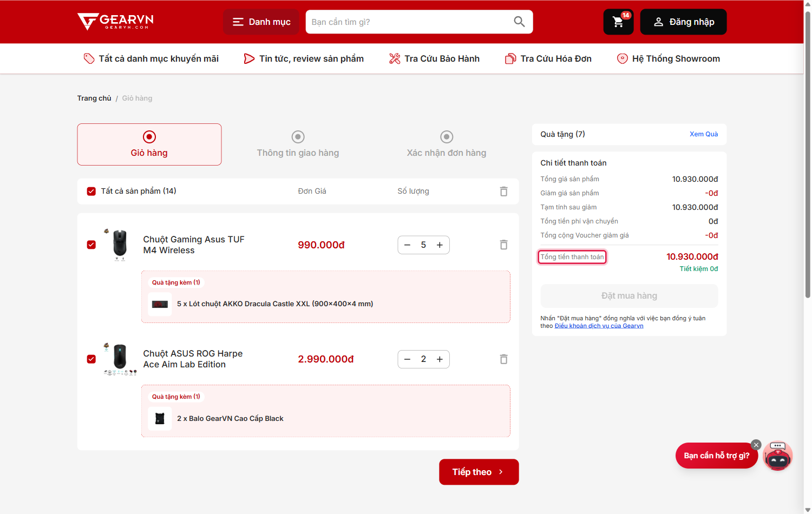Open the Danh mục category menu
The width and height of the screenshot is (812, 514).
pyautogui.click(x=261, y=22)
